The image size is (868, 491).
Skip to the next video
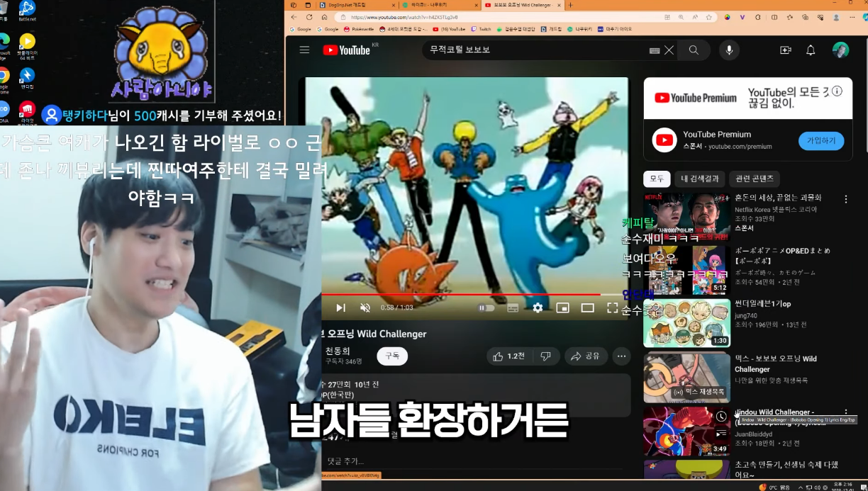pos(340,307)
